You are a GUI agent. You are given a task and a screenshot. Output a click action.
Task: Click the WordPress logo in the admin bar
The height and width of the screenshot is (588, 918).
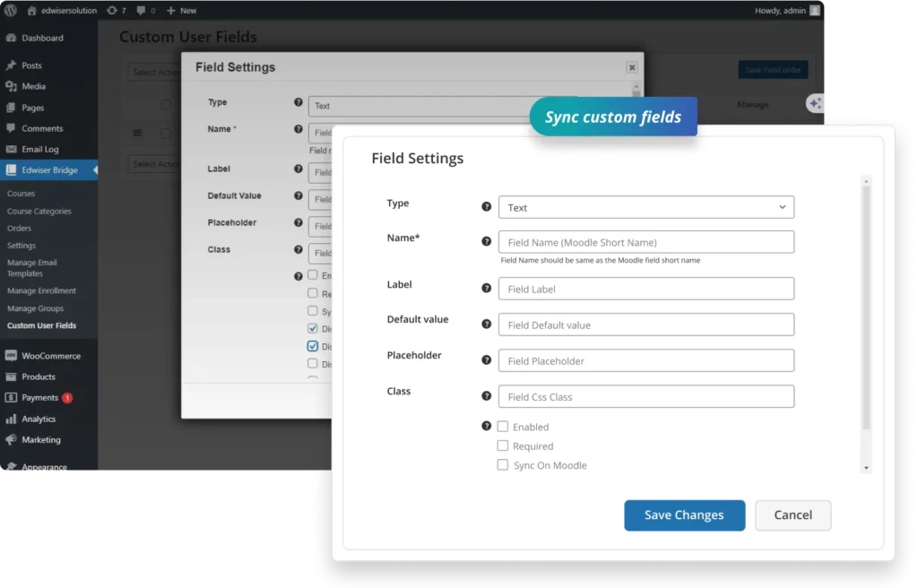point(11,10)
